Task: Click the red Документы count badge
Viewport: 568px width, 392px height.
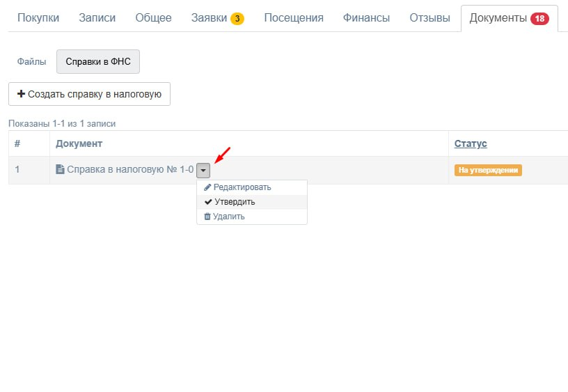Action: pos(539,19)
